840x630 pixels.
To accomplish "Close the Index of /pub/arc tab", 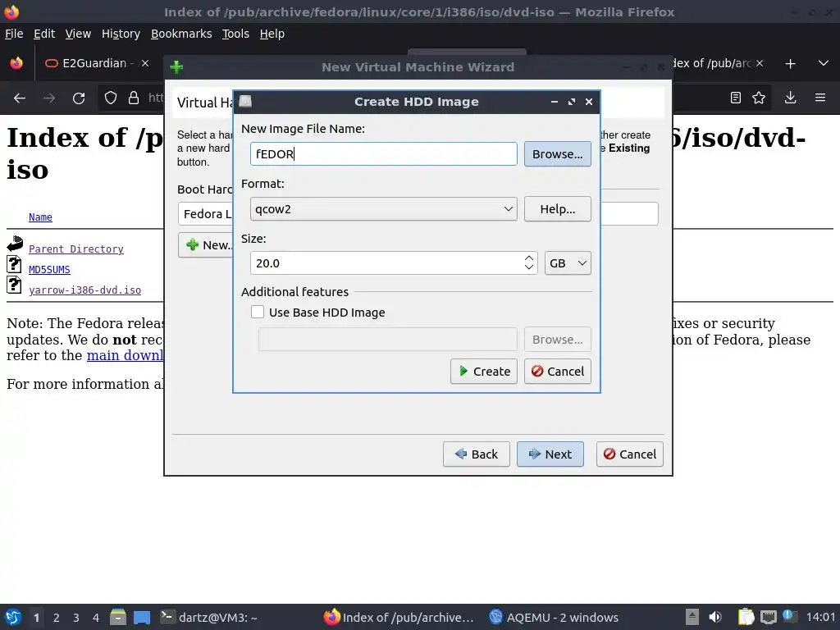I will [x=760, y=63].
